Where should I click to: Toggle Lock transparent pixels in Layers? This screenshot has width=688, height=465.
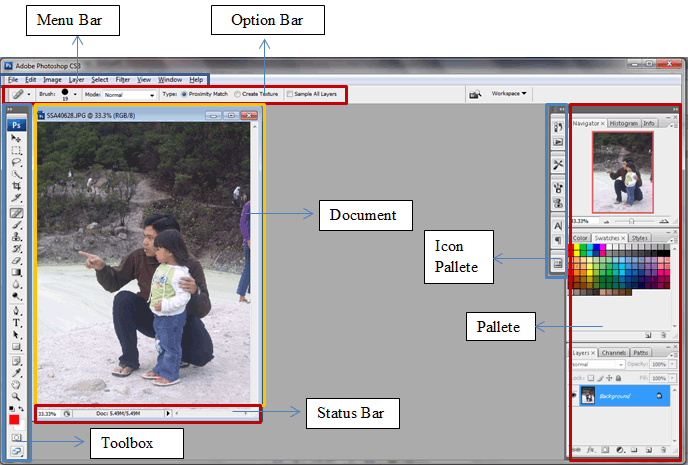click(591, 378)
